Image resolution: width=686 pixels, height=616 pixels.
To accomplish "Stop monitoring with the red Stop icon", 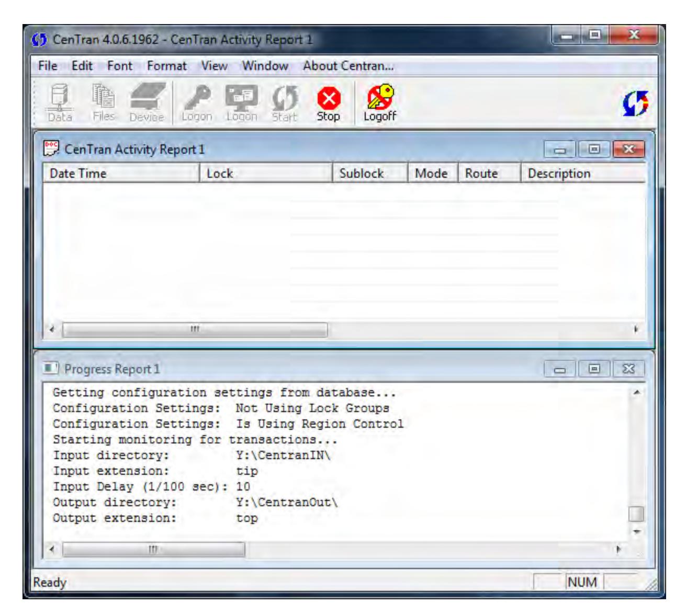I will pyautogui.click(x=328, y=103).
